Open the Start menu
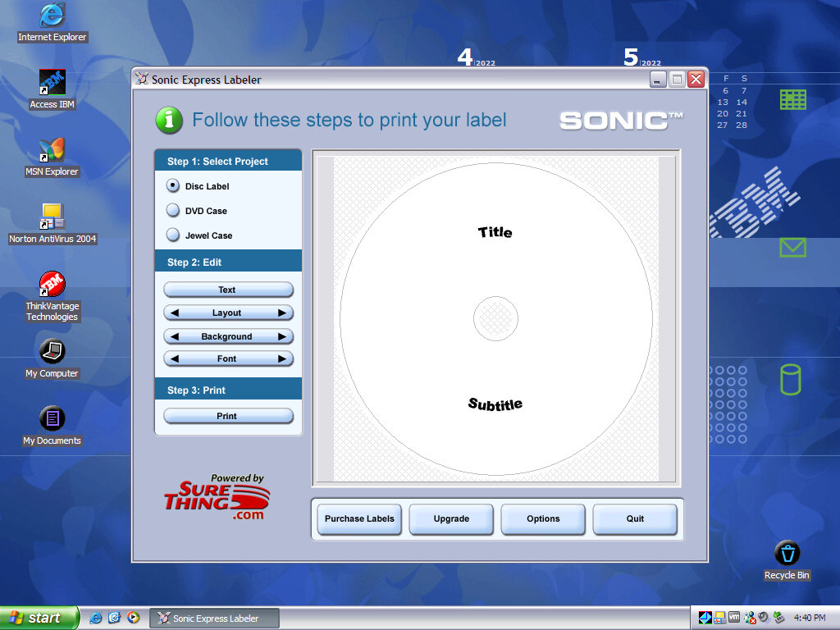Screen dimensions: 840x630 (39, 618)
